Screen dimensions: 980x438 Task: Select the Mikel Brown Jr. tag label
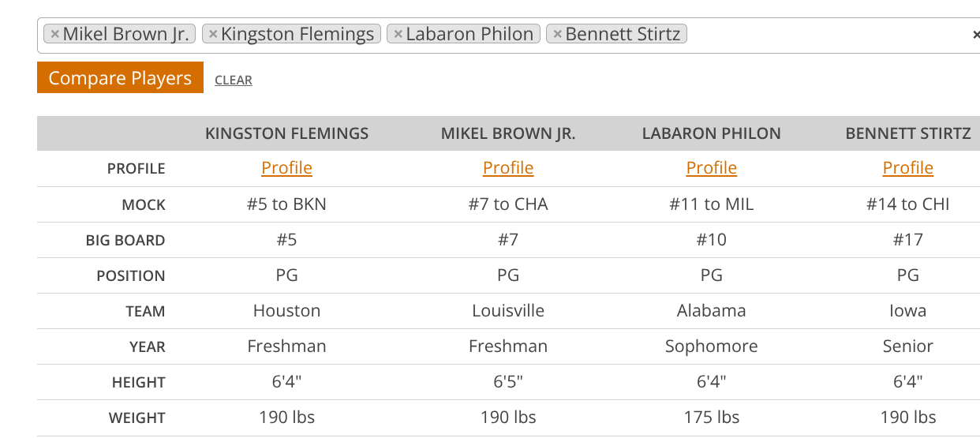tap(125, 35)
